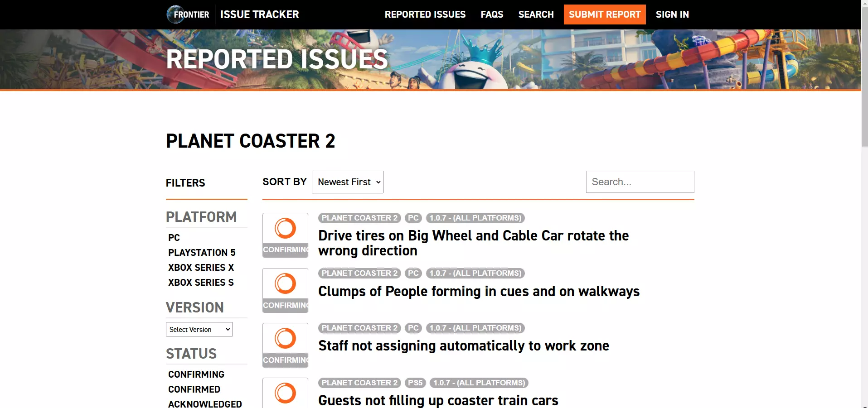This screenshot has width=868, height=408.
Task: Click the 1.0.7 version tag on Guests issue
Action: tap(479, 383)
